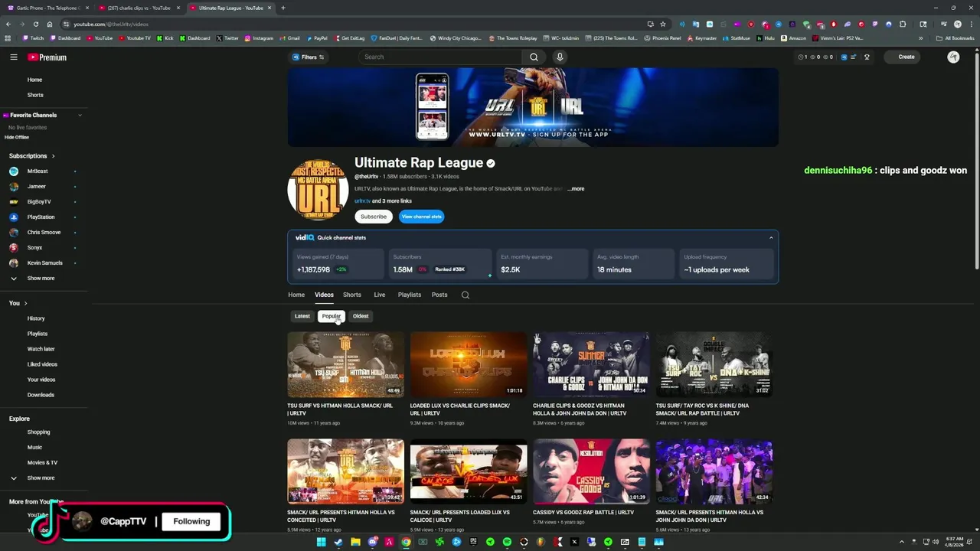Open a new browser tab
This screenshot has width=980, height=551.
[x=283, y=8]
